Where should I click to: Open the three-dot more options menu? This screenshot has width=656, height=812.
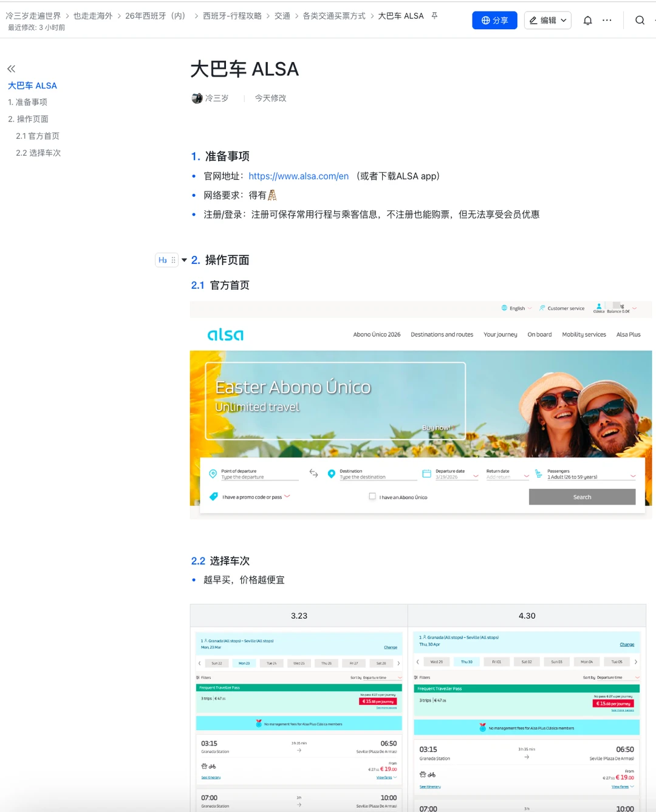click(607, 20)
